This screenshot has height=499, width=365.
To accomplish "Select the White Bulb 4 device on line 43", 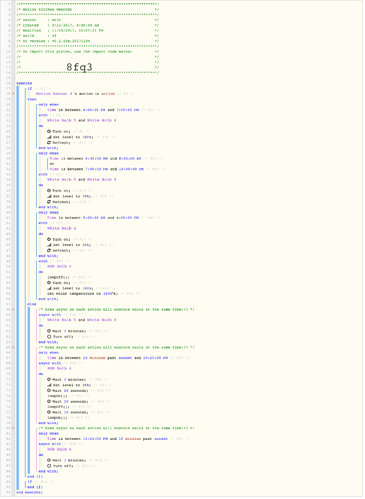I will click(61, 228).
